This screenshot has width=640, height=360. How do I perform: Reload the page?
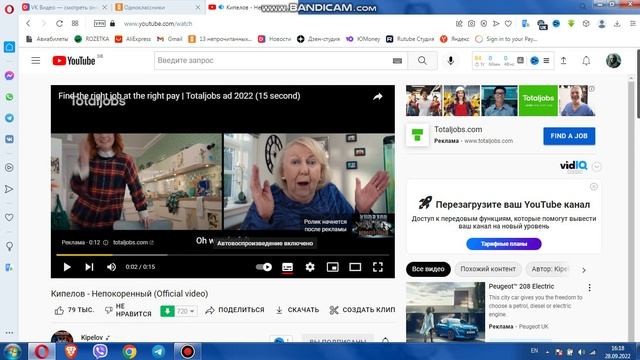[59, 24]
